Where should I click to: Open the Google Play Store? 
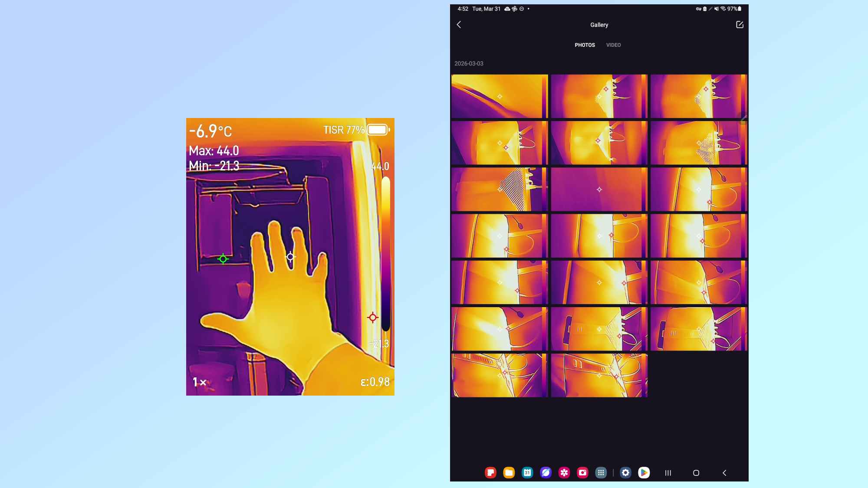(x=644, y=472)
